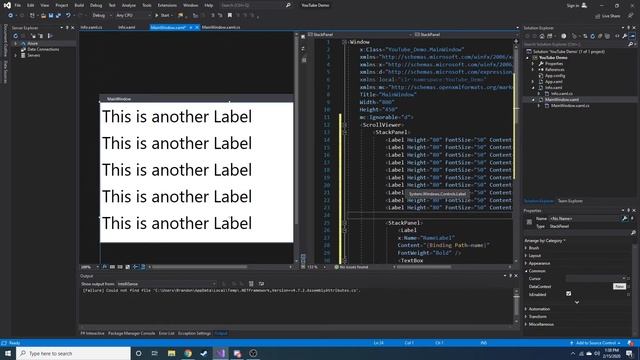Click Clear All icon in Output panel
Image resolution: width=640 pixels, height=360 pixels.
point(251,284)
